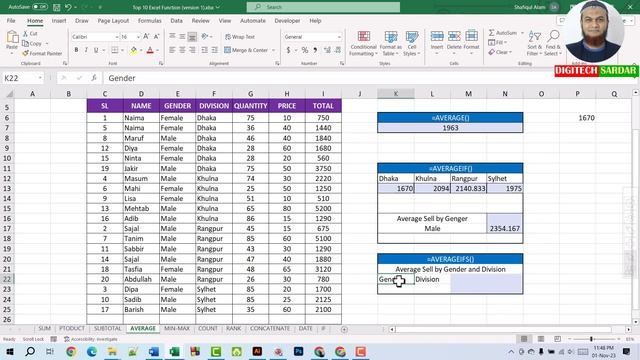Apply the red Font Color
This screenshot has width=640, height=360.
[x=150, y=50]
